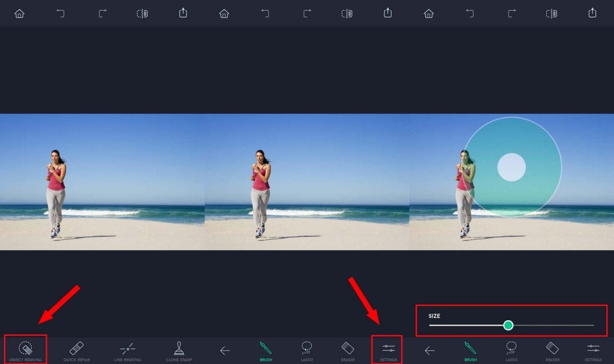Open share/export in right screen
The height and width of the screenshot is (364, 614).
pos(592,13)
